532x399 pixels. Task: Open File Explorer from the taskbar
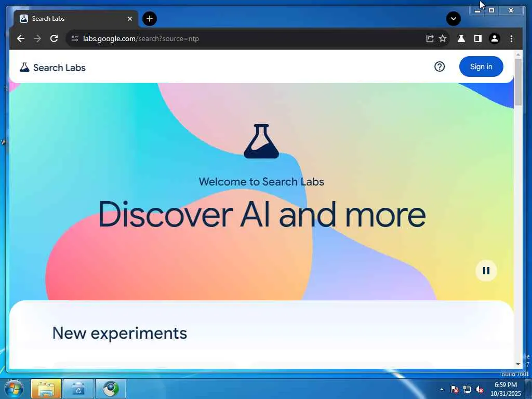pyautogui.click(x=46, y=389)
